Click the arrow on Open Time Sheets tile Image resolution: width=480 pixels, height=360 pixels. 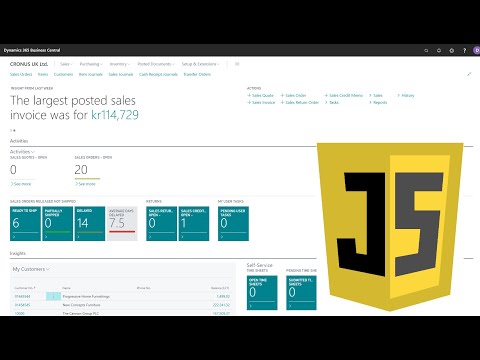tap(251, 306)
